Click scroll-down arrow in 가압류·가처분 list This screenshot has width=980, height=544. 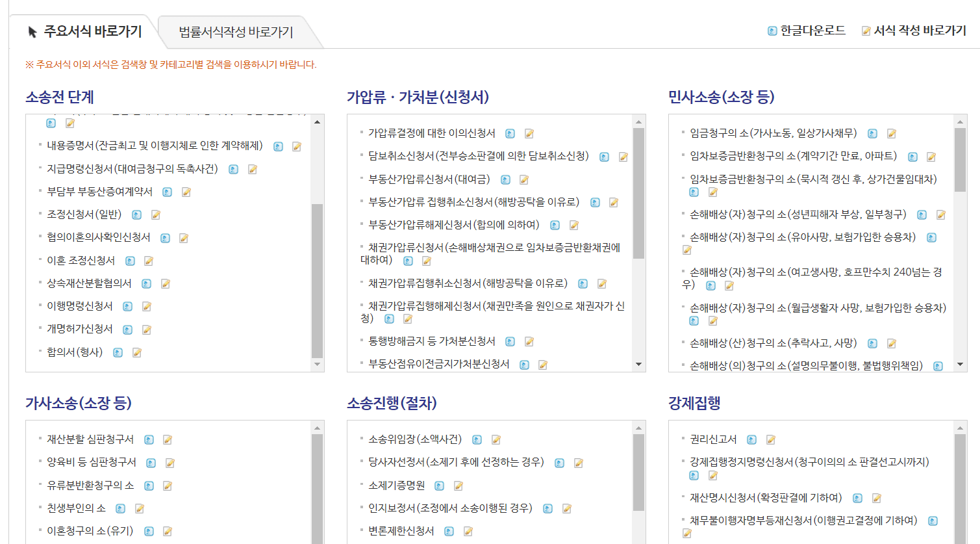tap(638, 365)
